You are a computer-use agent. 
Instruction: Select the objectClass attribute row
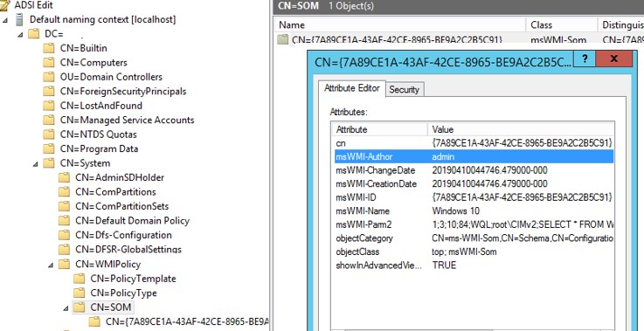(x=474, y=252)
